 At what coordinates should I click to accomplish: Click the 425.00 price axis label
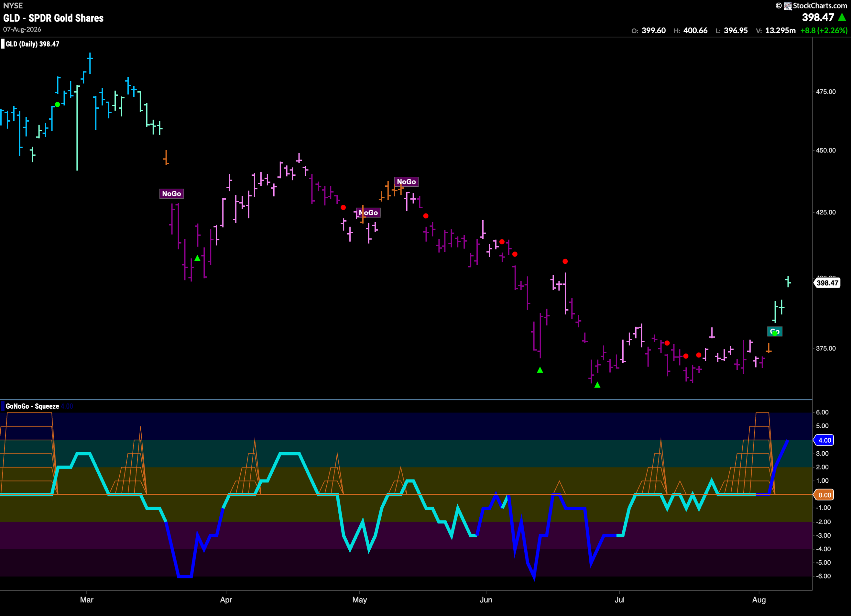[826, 212]
